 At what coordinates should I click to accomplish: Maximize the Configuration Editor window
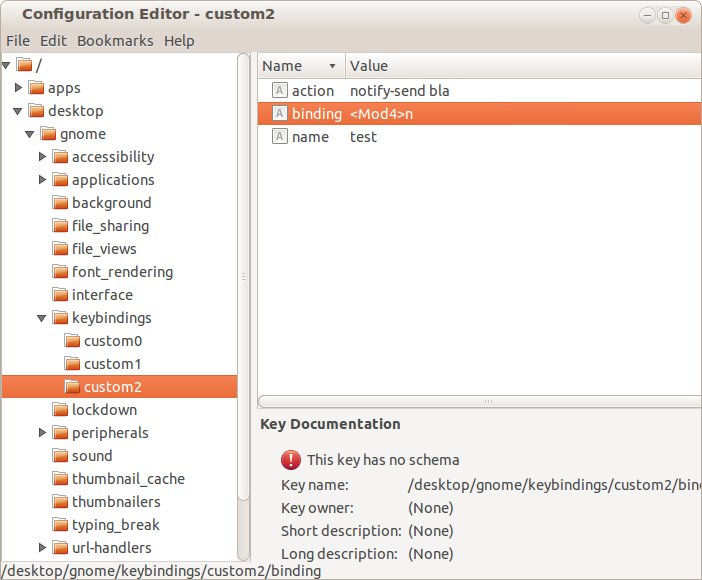[665, 16]
